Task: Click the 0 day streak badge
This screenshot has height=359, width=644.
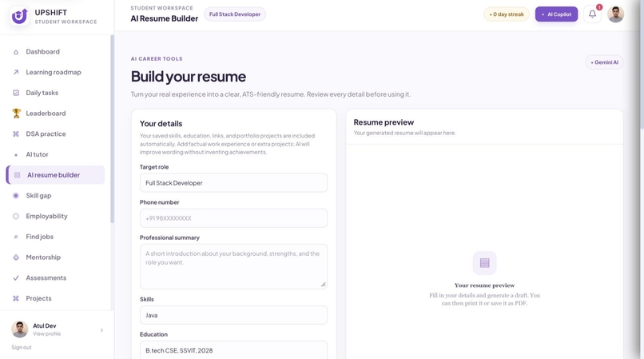Action: coord(507,14)
